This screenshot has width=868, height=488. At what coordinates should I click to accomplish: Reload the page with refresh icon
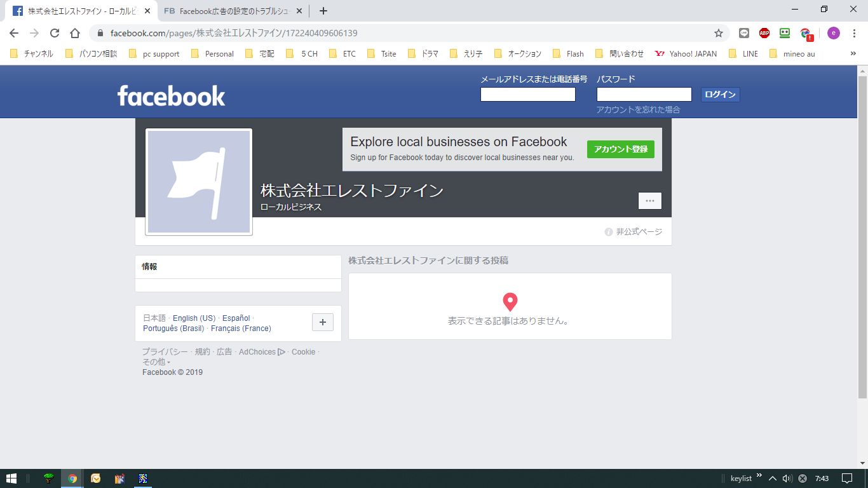point(55,33)
